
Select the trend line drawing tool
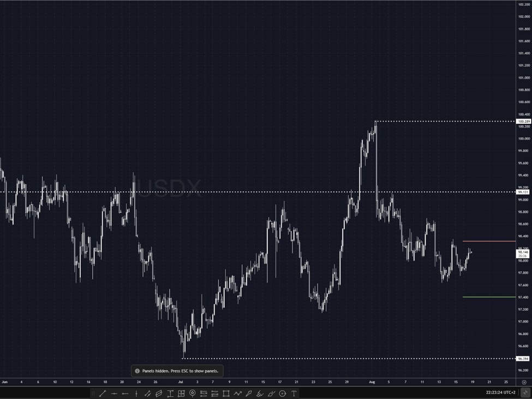pos(103,394)
